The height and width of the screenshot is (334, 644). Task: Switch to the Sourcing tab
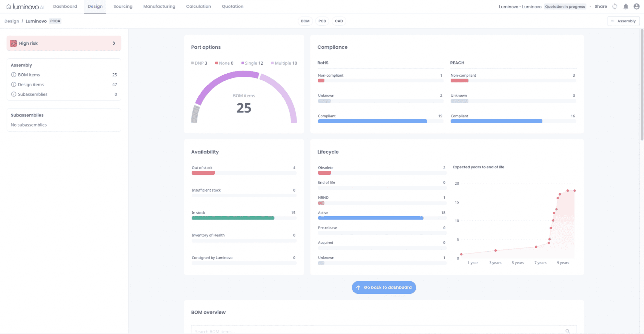(x=123, y=6)
